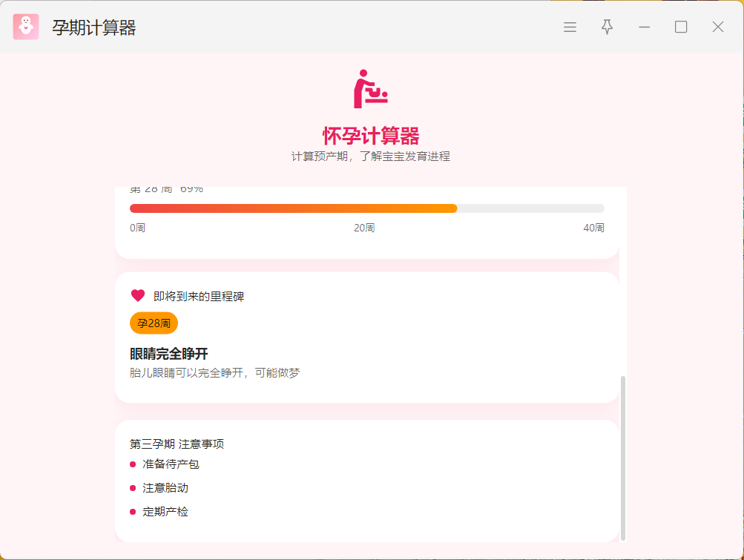Click the orange 孕28周 badge

coord(154,323)
